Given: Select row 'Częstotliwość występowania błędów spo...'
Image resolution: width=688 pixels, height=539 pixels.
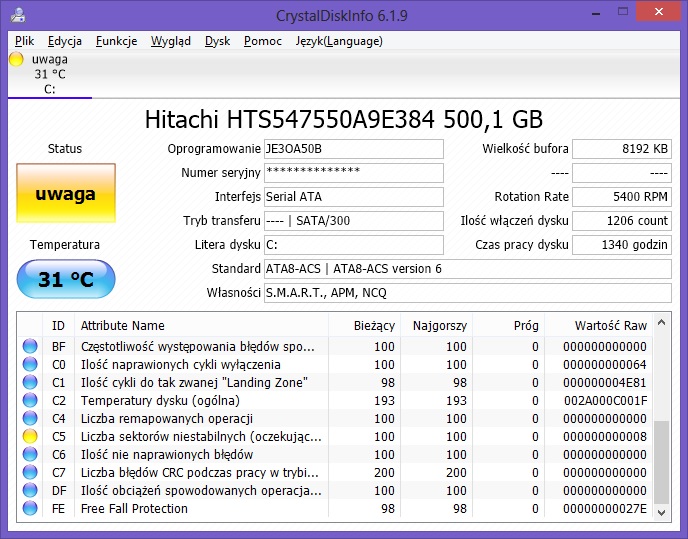Looking at the screenshot, I should coord(335,346).
